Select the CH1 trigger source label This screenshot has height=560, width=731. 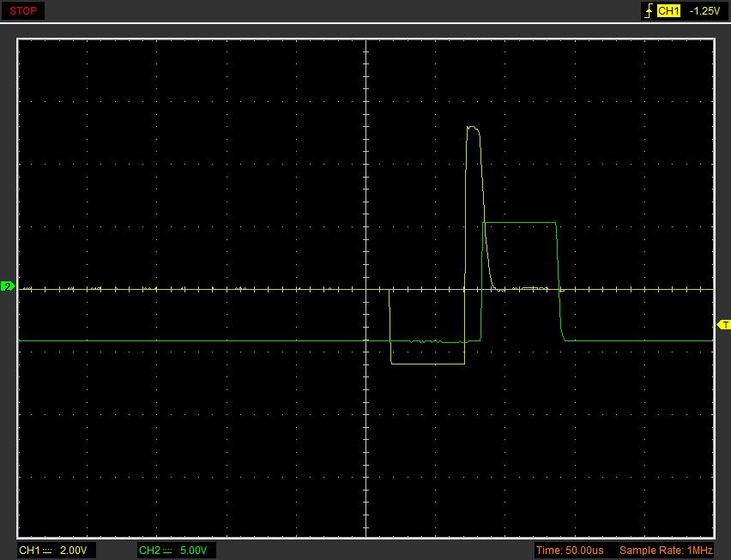pos(668,11)
